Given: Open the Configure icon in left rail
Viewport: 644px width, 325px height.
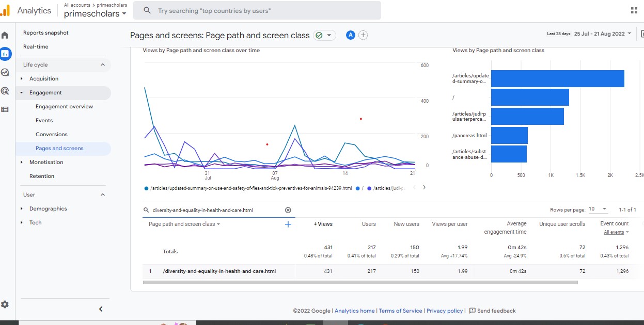Looking at the screenshot, I should coord(5,109).
